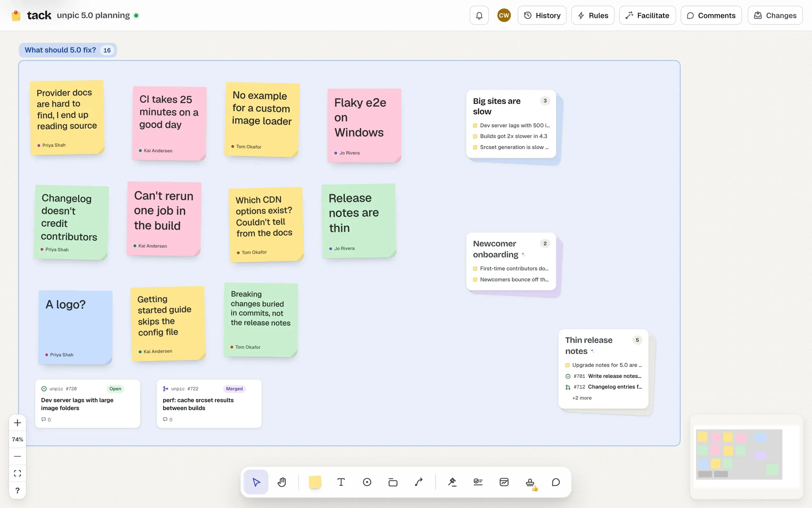Fit board to screen

click(x=18, y=473)
